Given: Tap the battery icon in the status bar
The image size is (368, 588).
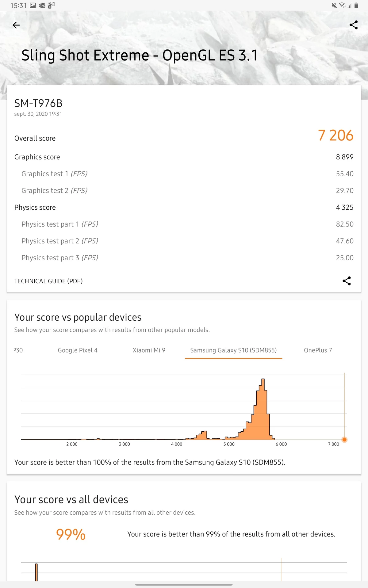Looking at the screenshot, I should point(356,6).
